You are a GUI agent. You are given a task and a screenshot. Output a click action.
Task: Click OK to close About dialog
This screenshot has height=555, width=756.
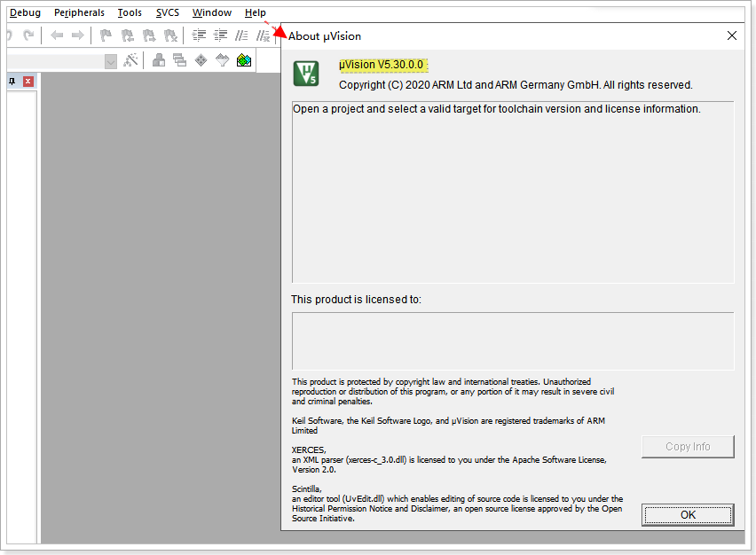click(x=688, y=515)
